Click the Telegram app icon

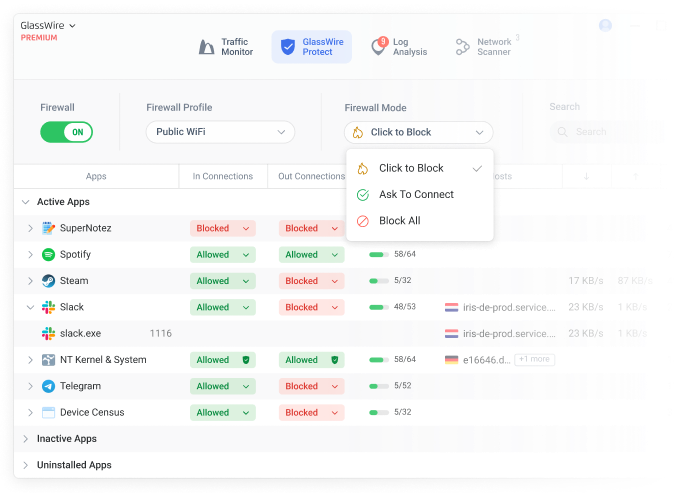click(x=48, y=386)
